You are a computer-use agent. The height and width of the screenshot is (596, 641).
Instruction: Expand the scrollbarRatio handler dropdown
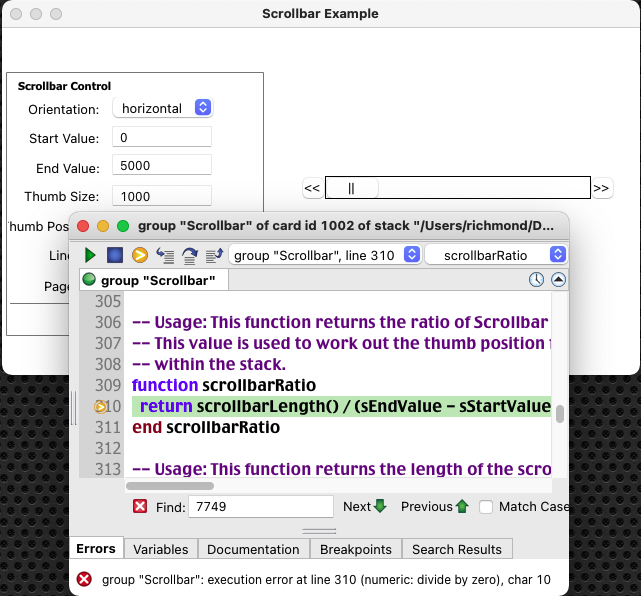pyautogui.click(x=496, y=255)
